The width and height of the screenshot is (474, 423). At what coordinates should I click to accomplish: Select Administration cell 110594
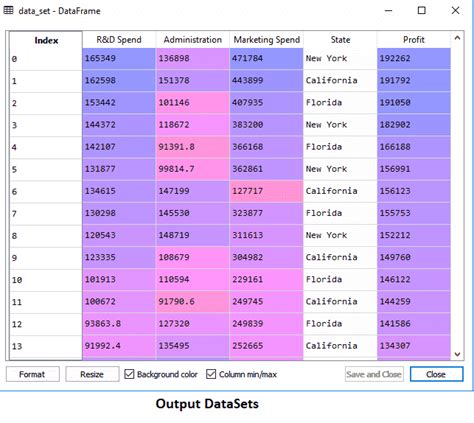[x=193, y=280]
